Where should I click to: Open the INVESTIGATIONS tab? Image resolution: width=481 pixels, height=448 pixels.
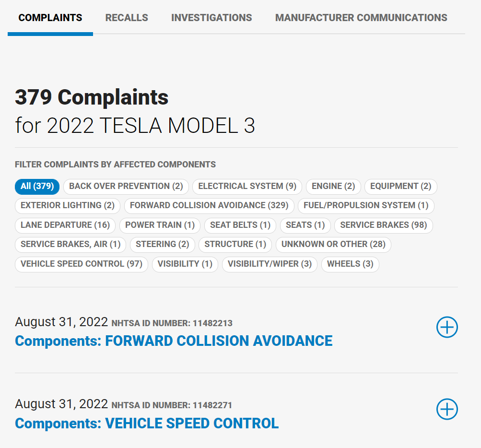pos(211,18)
